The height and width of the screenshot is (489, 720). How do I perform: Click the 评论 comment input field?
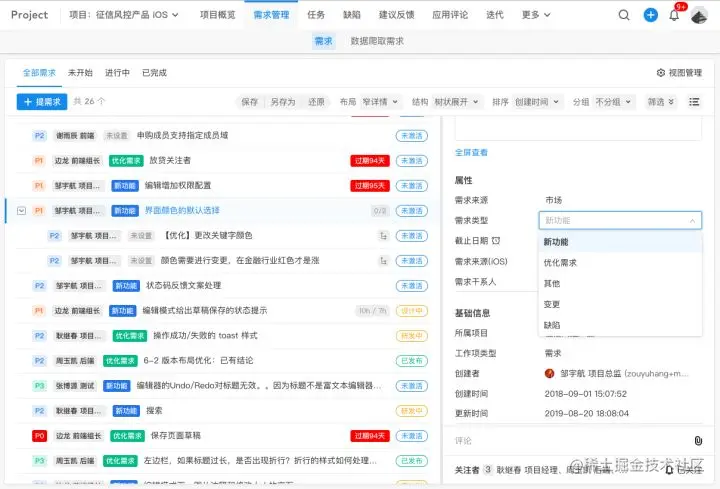pyautogui.click(x=569, y=441)
